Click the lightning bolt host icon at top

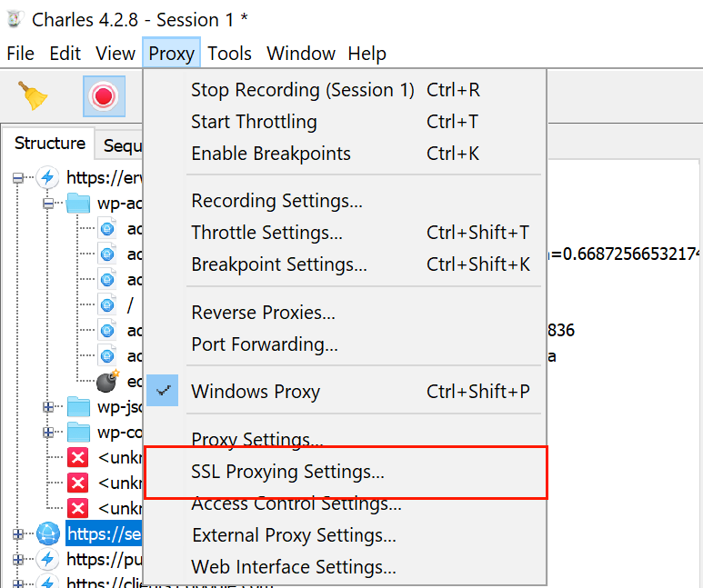47,177
